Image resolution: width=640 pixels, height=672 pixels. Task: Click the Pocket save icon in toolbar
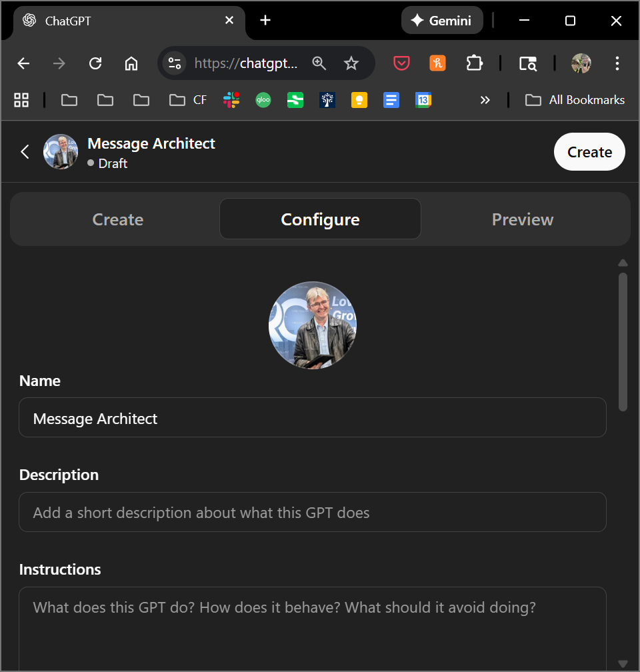(x=401, y=63)
